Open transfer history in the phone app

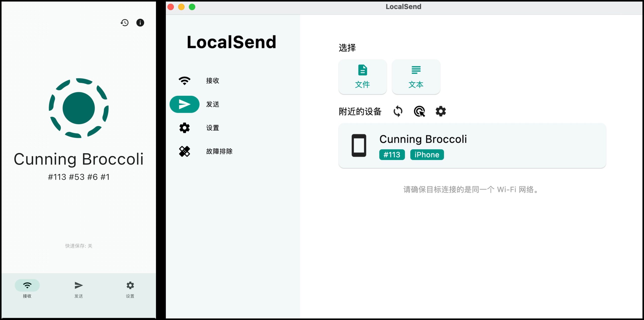(125, 23)
